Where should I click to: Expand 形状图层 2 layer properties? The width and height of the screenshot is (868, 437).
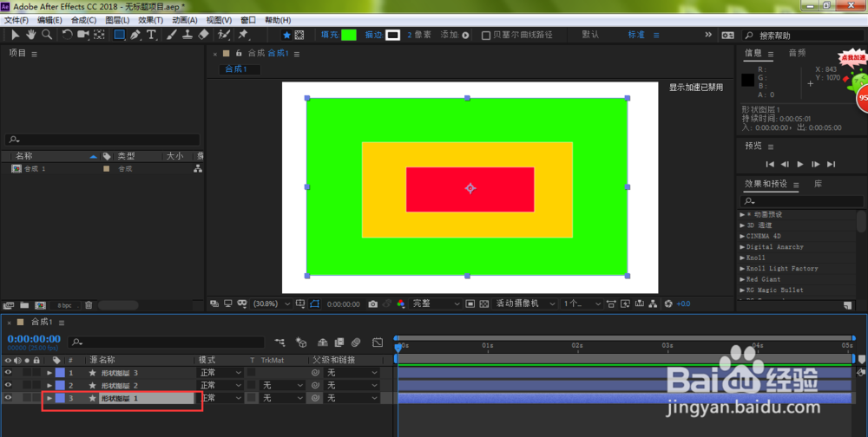pos(49,386)
